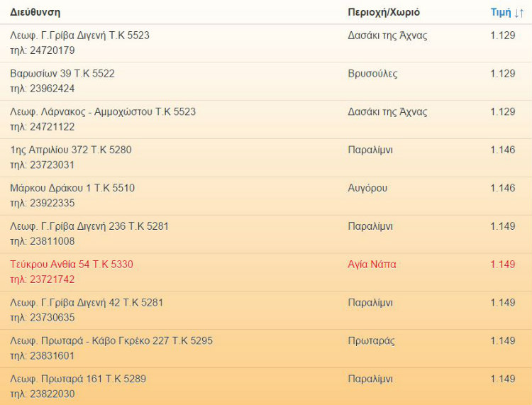Select address 1ης Απριλίου 372 Τ.Κ 5280
The image size is (532, 405).
pyautogui.click(x=71, y=150)
